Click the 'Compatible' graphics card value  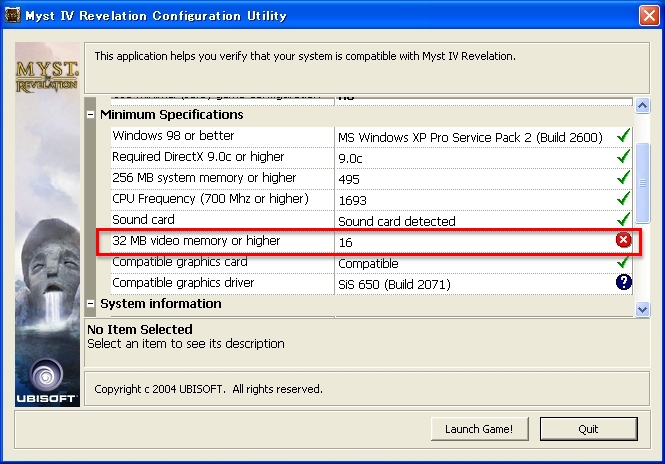click(x=369, y=264)
